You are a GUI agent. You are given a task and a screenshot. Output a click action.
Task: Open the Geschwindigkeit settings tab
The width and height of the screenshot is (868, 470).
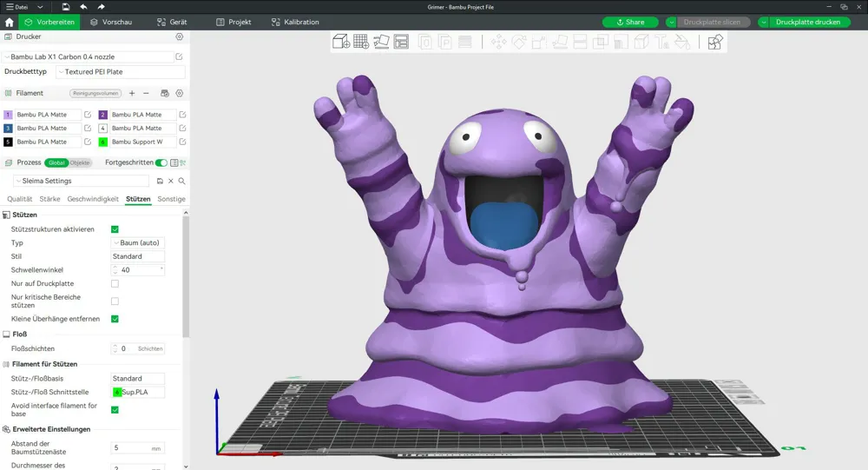point(93,199)
